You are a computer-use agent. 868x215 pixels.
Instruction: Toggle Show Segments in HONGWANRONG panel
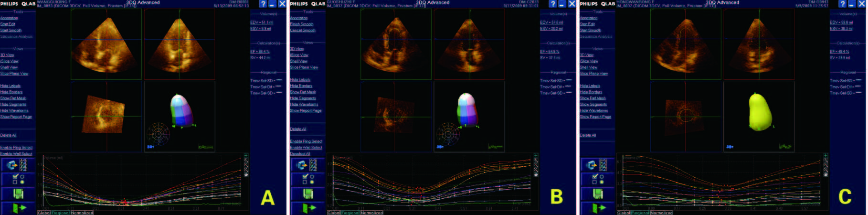(593, 105)
